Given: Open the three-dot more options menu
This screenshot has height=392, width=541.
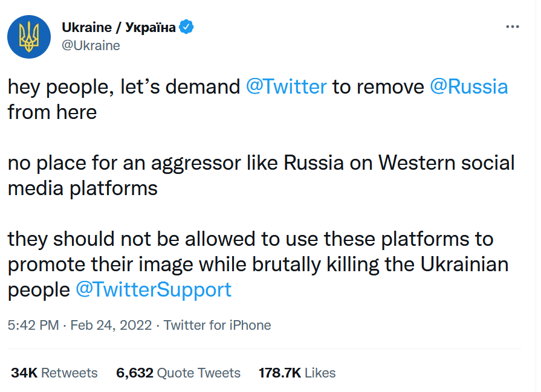Looking at the screenshot, I should pyautogui.click(x=512, y=27).
